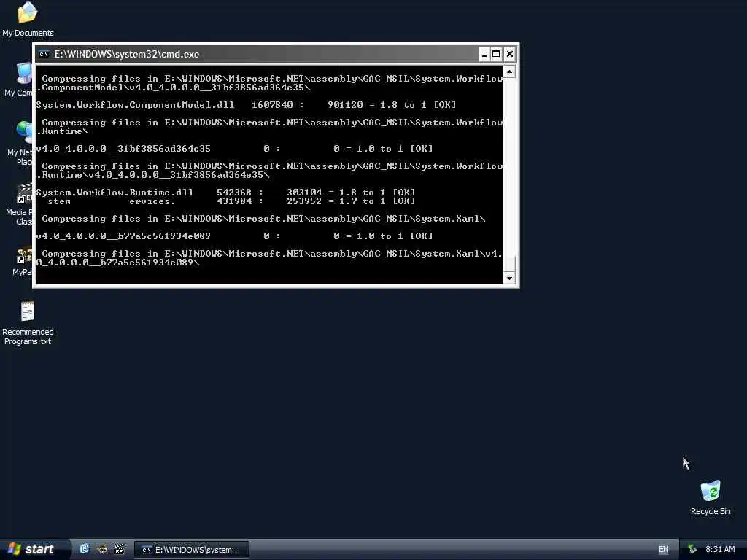Select the My Computer desktop icon
The width and height of the screenshot is (747, 560).
pyautogui.click(x=18, y=79)
